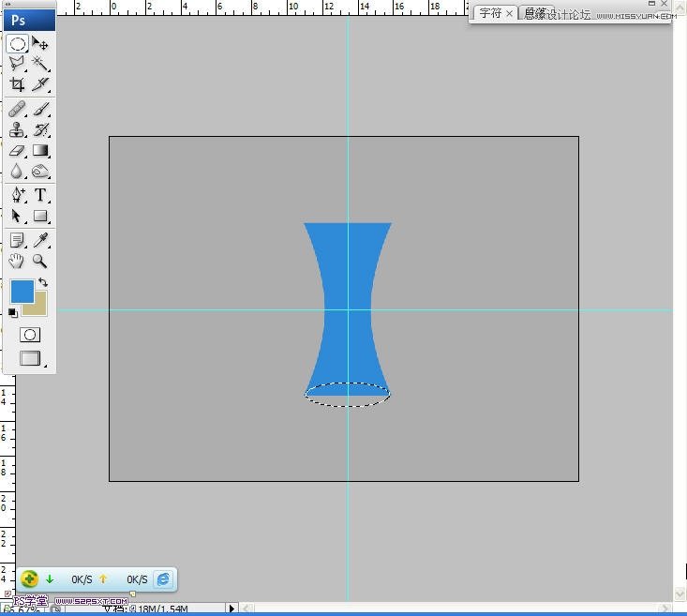Select the Hand tool
Viewport: 687px width, 616px height.
click(17, 262)
